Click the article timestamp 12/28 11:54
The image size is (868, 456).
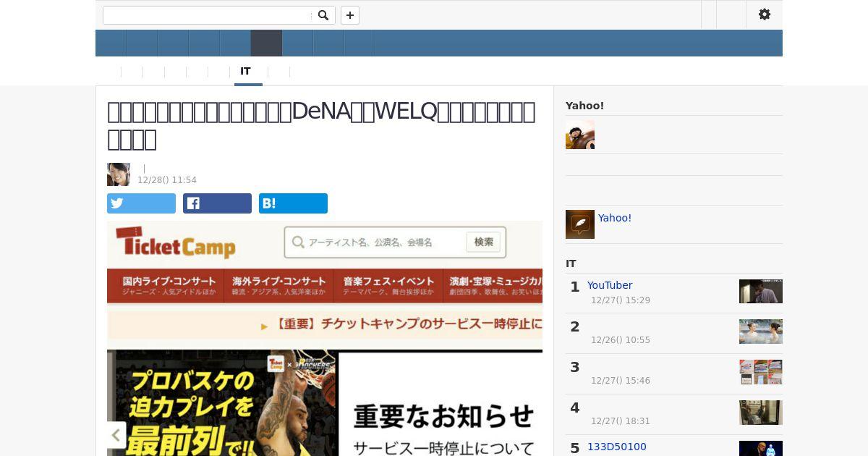pos(167,180)
